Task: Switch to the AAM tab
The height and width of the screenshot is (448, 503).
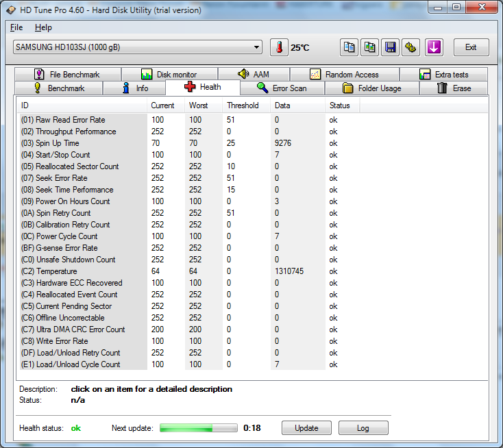Action: click(x=254, y=75)
